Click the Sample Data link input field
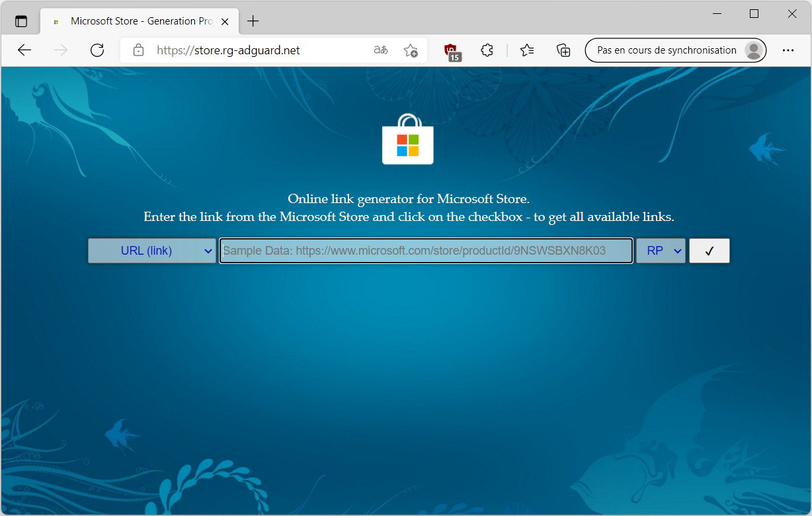Image resolution: width=812 pixels, height=516 pixels. click(x=426, y=251)
